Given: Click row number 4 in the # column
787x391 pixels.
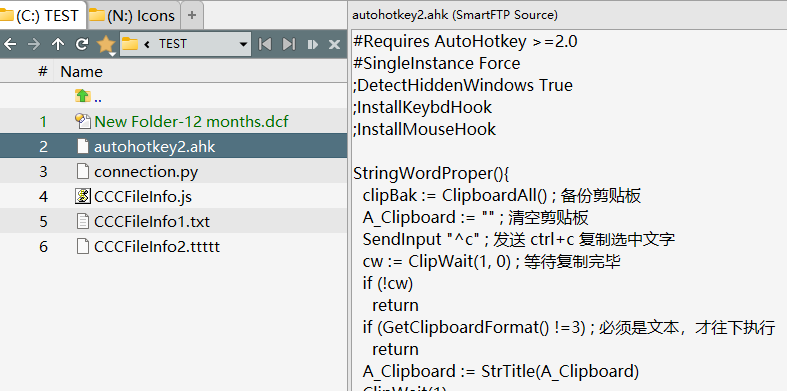Looking at the screenshot, I should click(43, 197).
